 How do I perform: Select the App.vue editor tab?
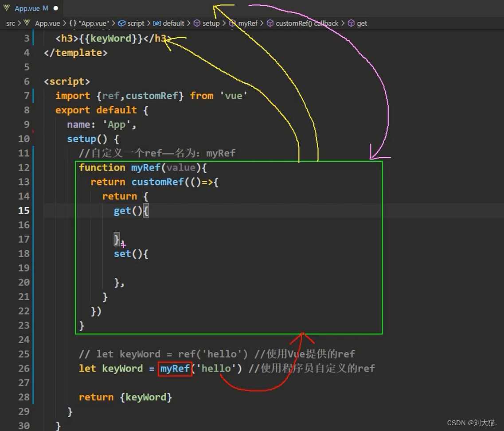point(31,8)
